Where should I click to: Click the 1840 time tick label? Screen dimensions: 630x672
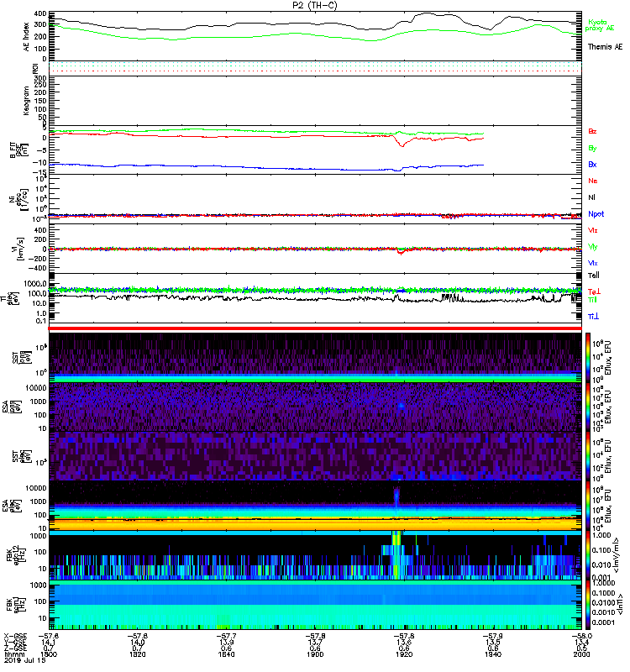(x=226, y=654)
